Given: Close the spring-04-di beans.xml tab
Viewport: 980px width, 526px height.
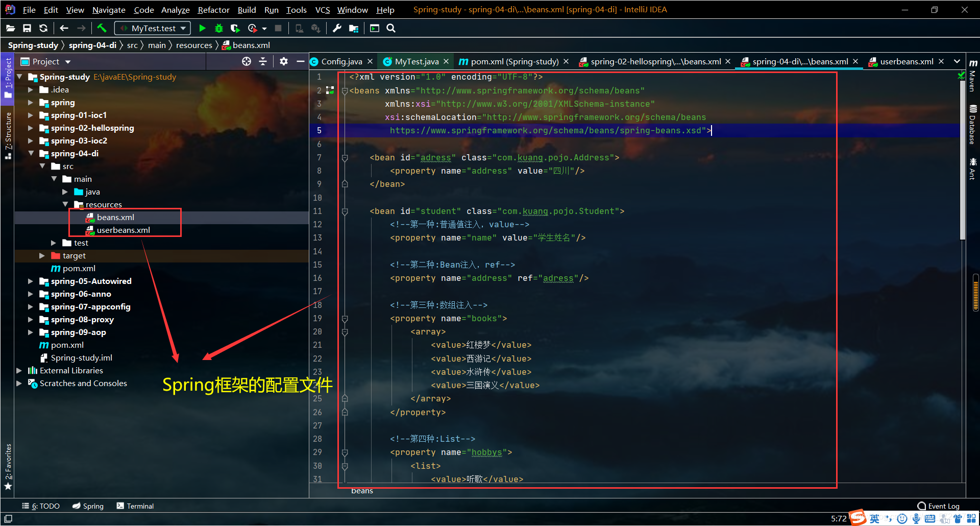Looking at the screenshot, I should [855, 61].
